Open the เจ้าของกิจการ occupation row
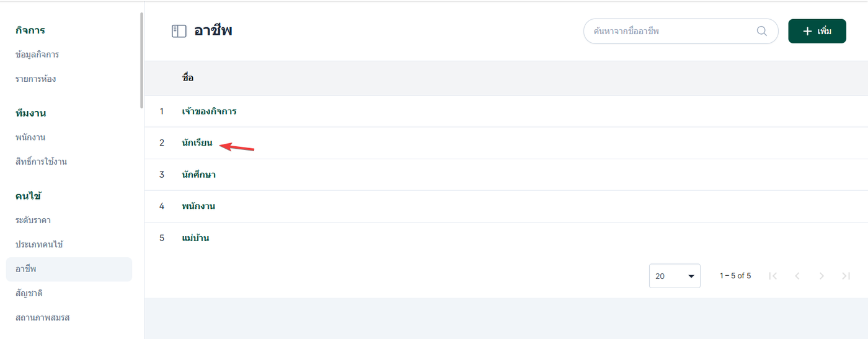The height and width of the screenshot is (339, 868). click(209, 112)
